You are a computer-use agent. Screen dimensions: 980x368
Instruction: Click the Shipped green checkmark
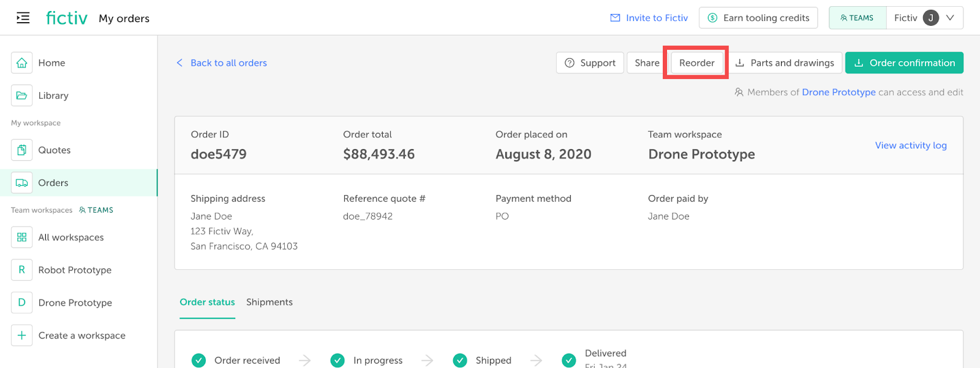[x=460, y=361]
